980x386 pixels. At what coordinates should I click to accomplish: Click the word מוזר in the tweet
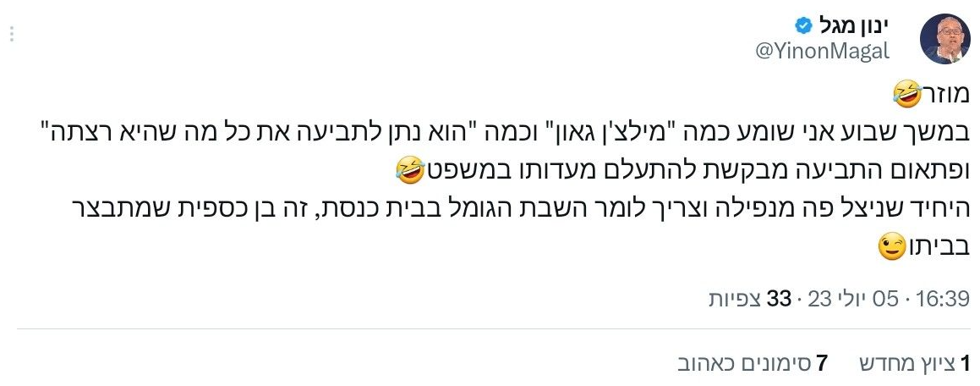(945, 93)
